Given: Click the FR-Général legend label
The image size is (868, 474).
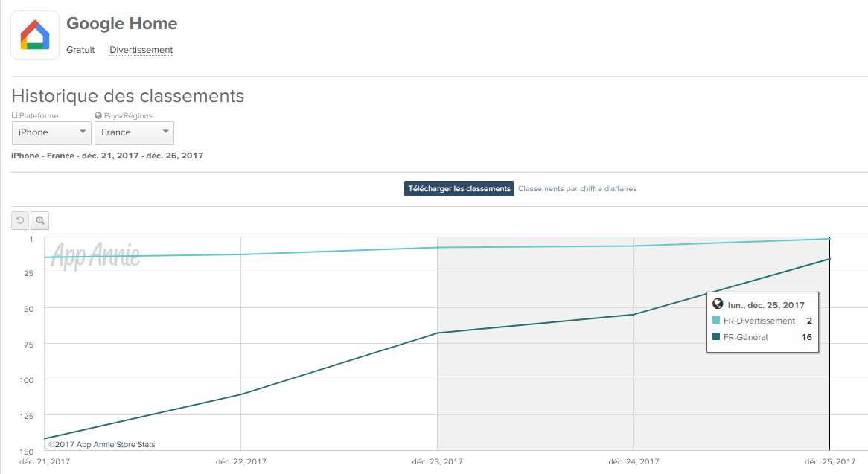Looking at the screenshot, I should pyautogui.click(x=745, y=337).
